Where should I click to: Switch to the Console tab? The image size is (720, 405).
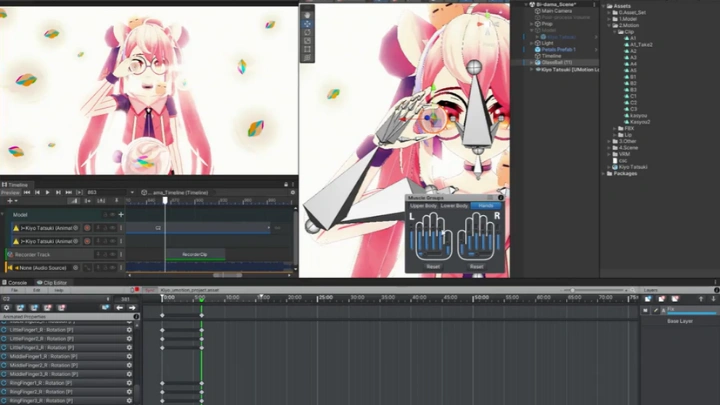pos(14,283)
